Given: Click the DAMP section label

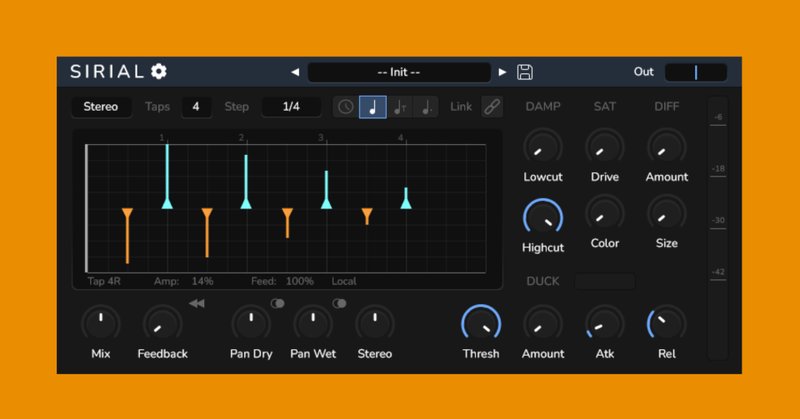Looking at the screenshot, I should [x=543, y=107].
